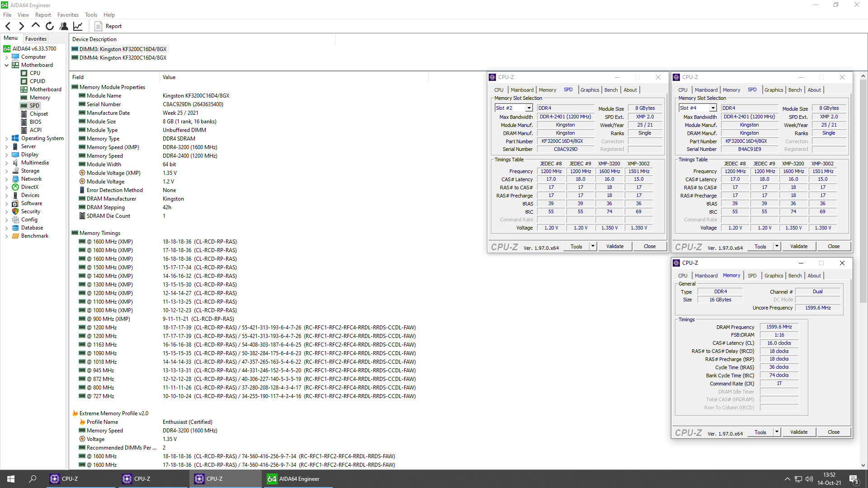Click the vertical scrollbar down arrow

coord(863,465)
